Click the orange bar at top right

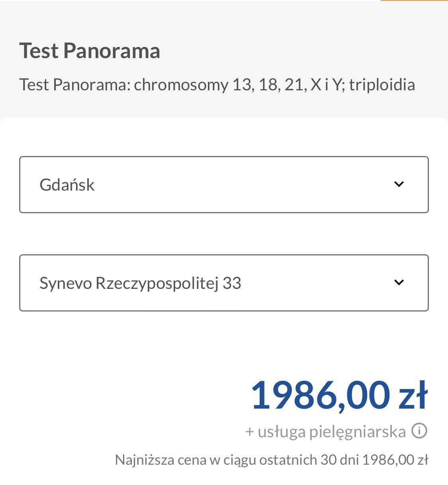[414, 1]
